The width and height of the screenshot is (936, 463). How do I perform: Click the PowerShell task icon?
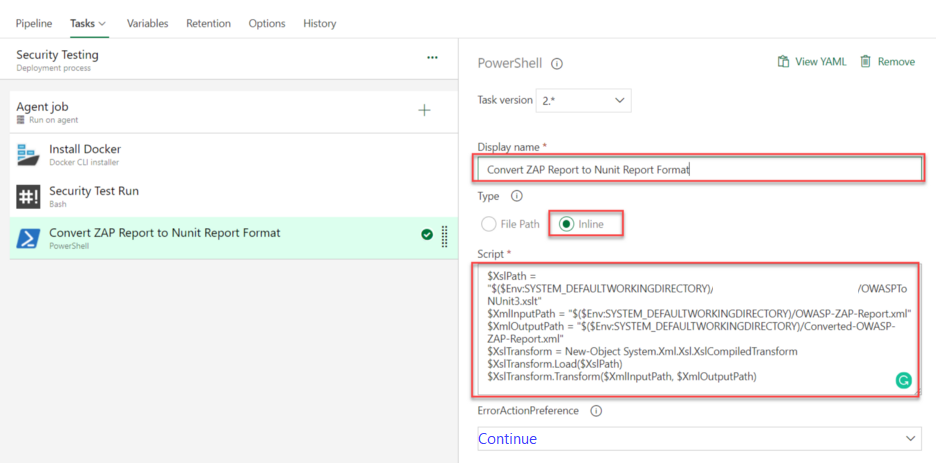[x=27, y=238]
